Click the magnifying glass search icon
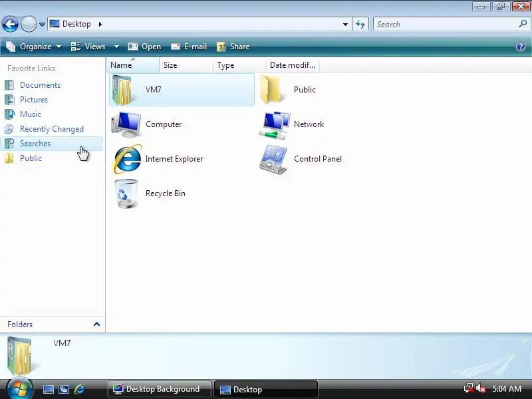This screenshot has height=399, width=532. coord(523,24)
